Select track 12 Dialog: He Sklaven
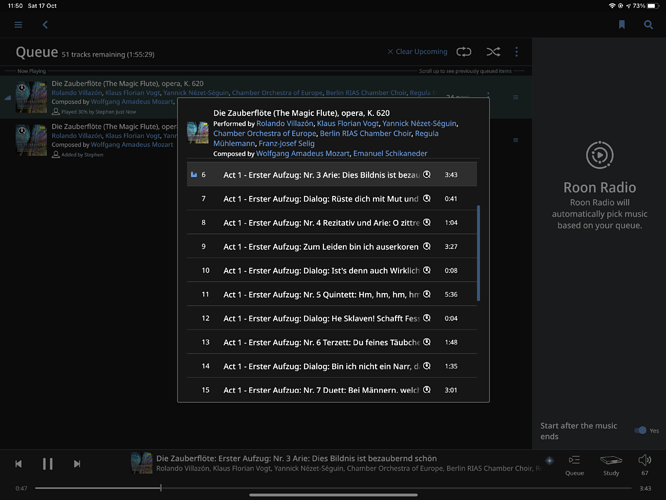This screenshot has height=500, width=666. (x=332, y=318)
